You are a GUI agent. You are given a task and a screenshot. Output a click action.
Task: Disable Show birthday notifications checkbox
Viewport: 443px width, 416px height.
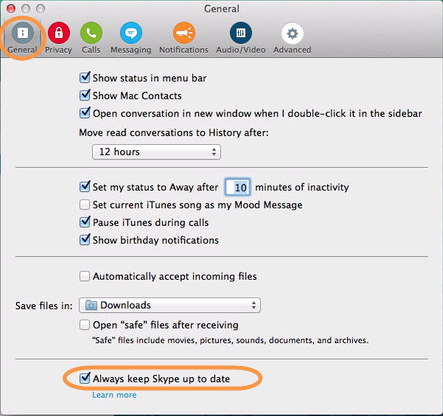85,240
